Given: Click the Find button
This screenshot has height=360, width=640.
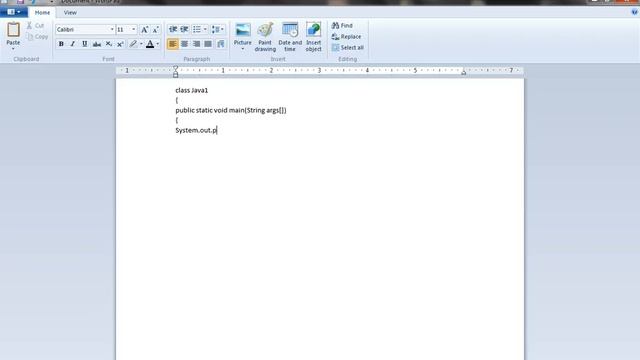Looking at the screenshot, I should coord(342,26).
